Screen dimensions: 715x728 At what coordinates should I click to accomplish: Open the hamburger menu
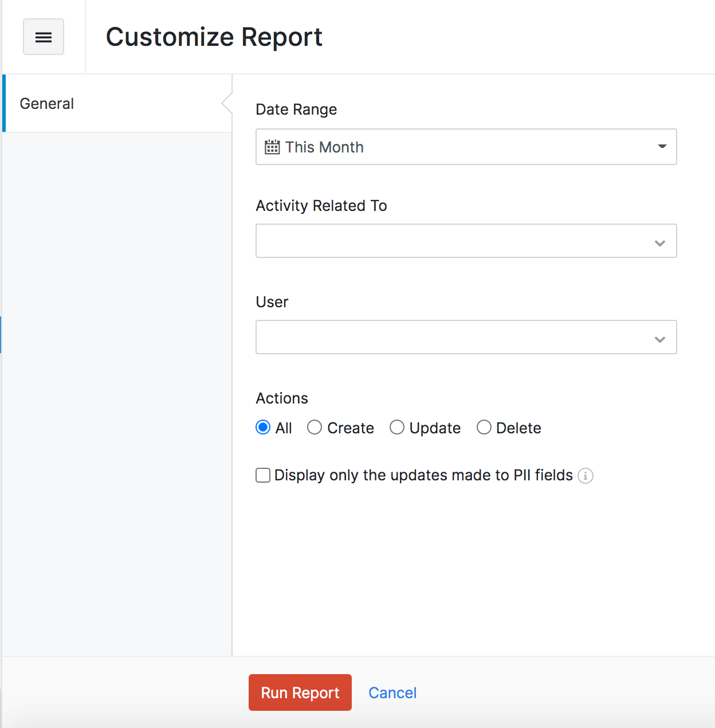click(44, 37)
